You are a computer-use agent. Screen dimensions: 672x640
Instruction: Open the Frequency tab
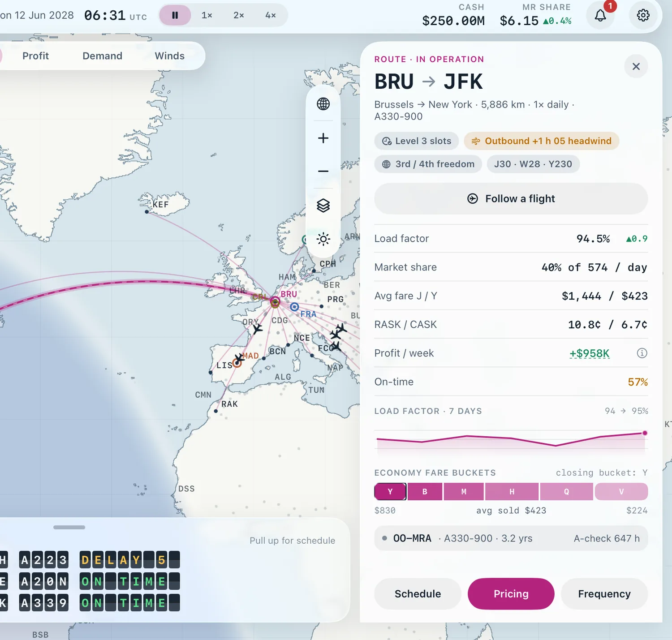point(604,594)
